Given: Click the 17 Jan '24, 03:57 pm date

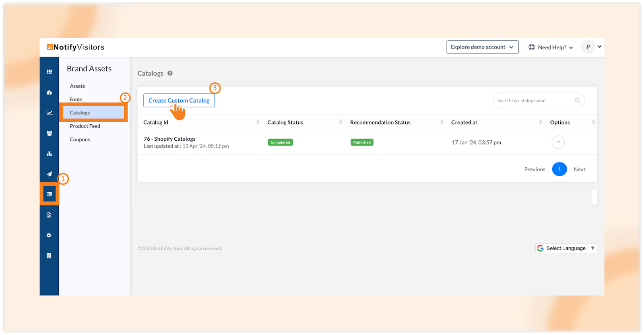Looking at the screenshot, I should tap(476, 142).
